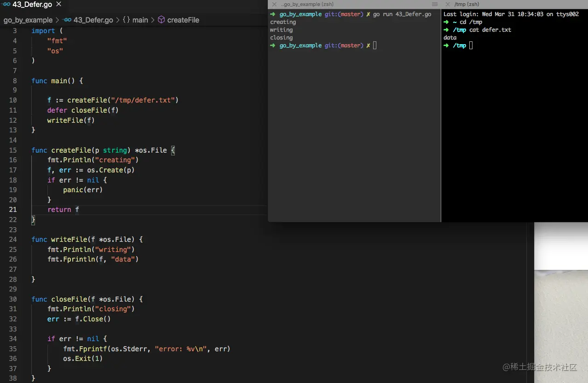This screenshot has width=588, height=383.
Task: Click panic(err) on line 19
Action: point(83,190)
